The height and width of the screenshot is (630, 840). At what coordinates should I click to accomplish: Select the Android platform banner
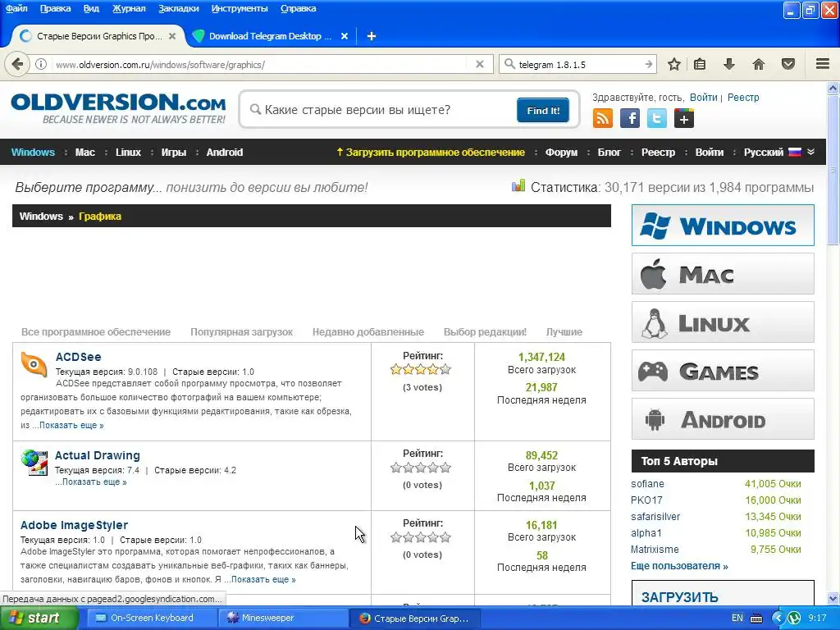tap(723, 419)
